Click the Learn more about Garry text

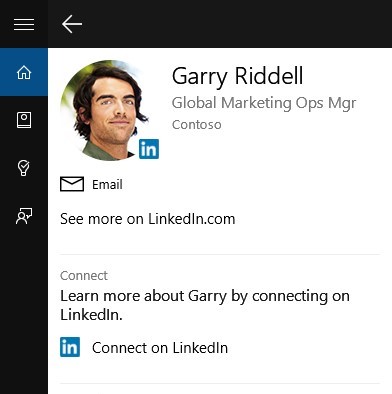pos(205,305)
